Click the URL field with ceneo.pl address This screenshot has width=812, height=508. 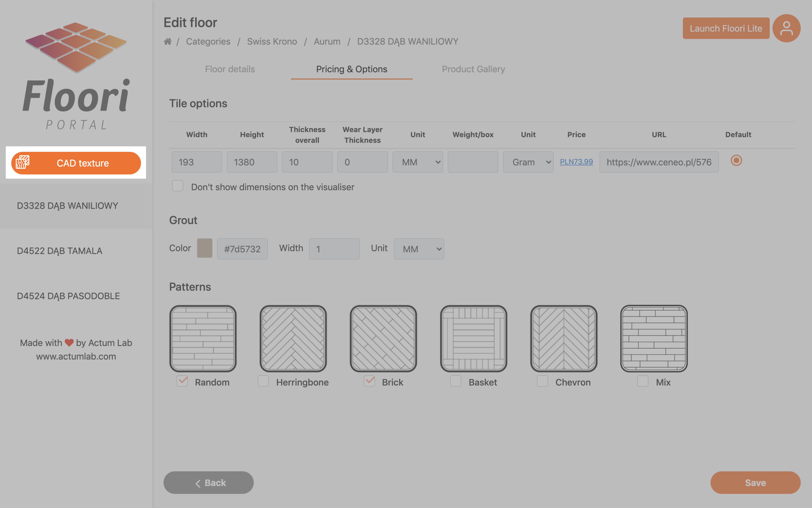[x=659, y=162]
